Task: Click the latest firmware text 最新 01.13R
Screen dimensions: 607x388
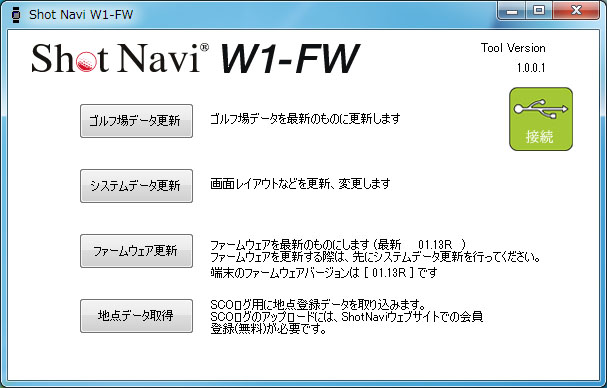Action: coord(415,245)
